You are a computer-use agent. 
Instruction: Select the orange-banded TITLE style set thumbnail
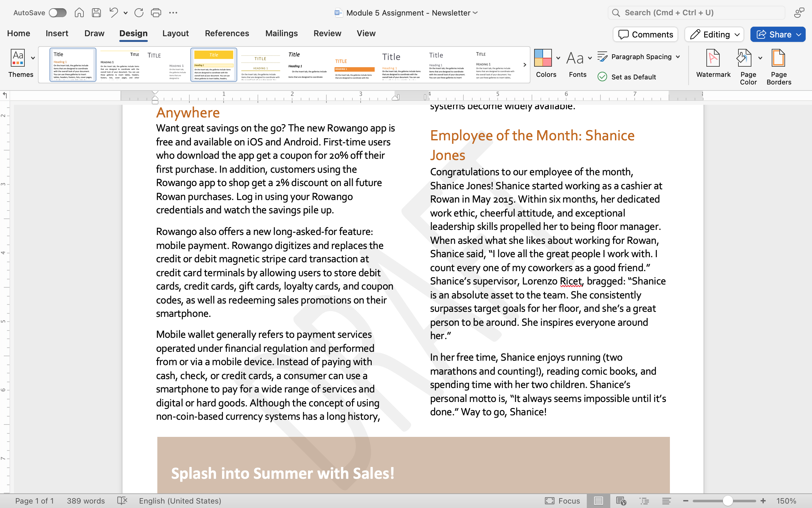355,64
